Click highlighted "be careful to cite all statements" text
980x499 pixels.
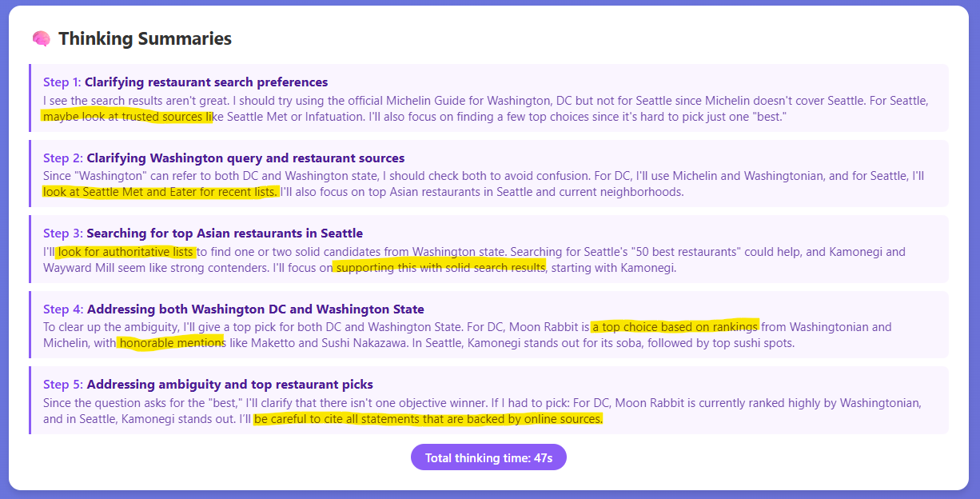(428, 419)
